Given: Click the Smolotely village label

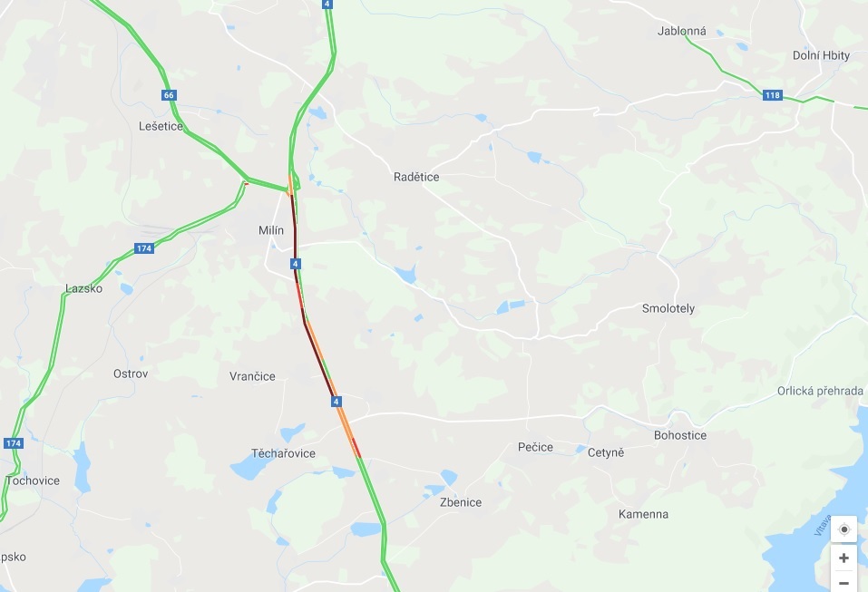Looking at the screenshot, I should 668,309.
